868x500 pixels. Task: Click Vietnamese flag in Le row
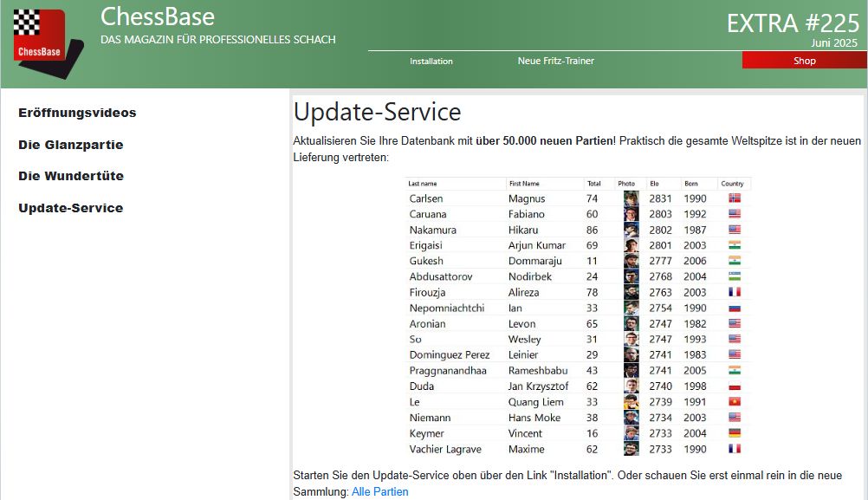735,402
